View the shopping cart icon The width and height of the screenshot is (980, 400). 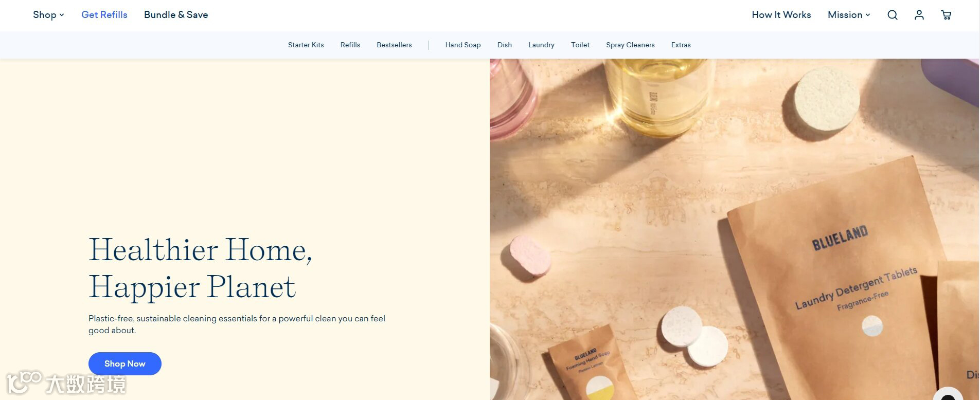pyautogui.click(x=946, y=15)
